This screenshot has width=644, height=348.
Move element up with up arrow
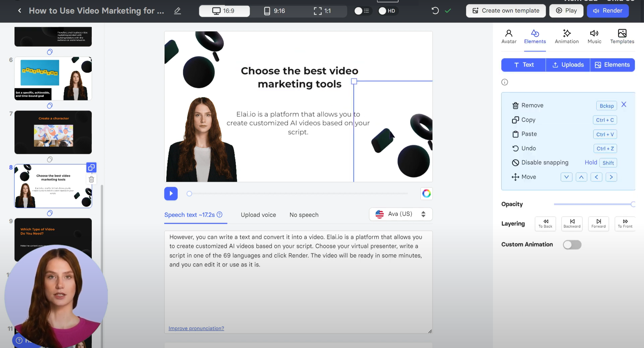[x=581, y=177]
